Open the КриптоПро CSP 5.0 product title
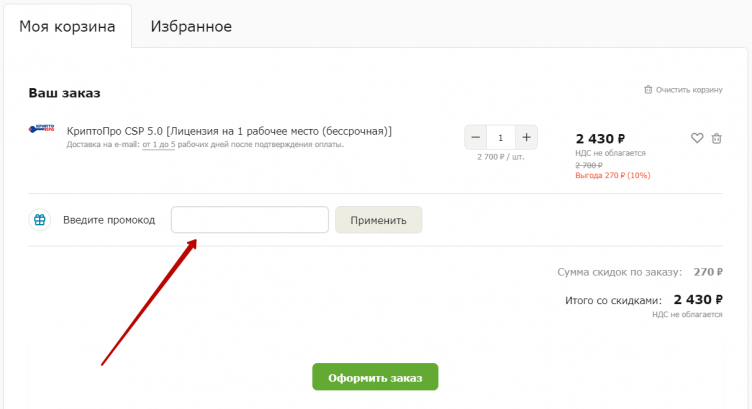 tap(229, 131)
